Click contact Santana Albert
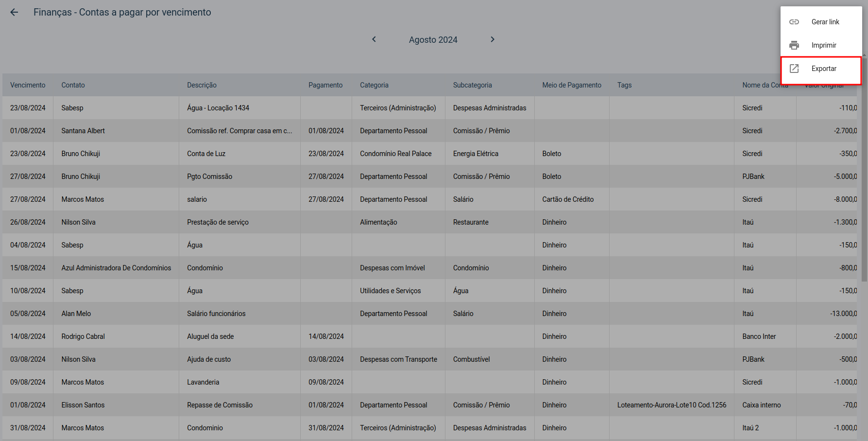868x441 pixels. tap(83, 131)
